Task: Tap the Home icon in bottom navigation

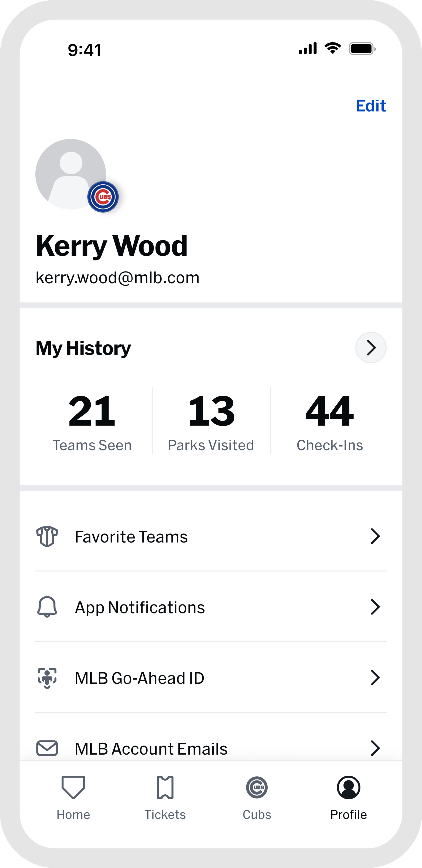Action: click(73, 787)
